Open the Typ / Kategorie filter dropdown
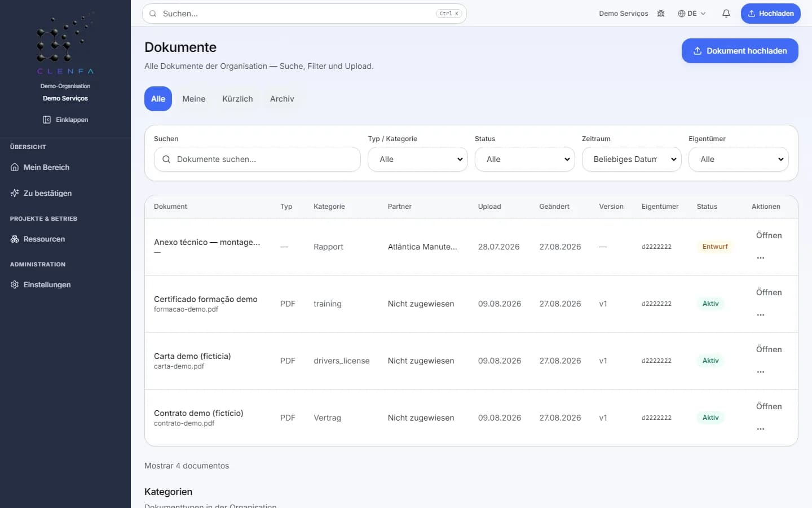Image resolution: width=812 pixels, height=508 pixels. pos(418,159)
